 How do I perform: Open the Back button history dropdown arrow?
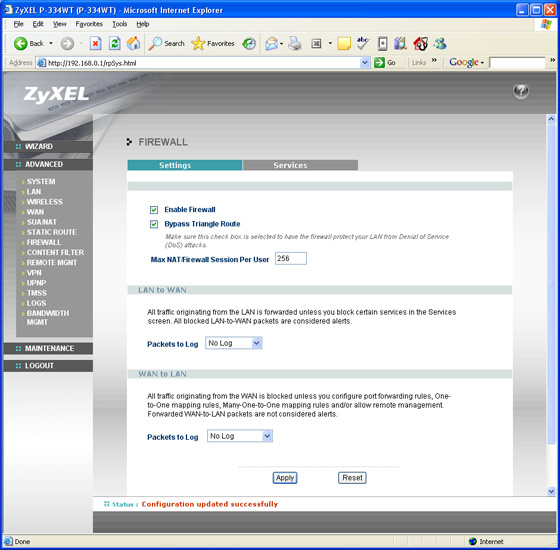tap(51, 44)
